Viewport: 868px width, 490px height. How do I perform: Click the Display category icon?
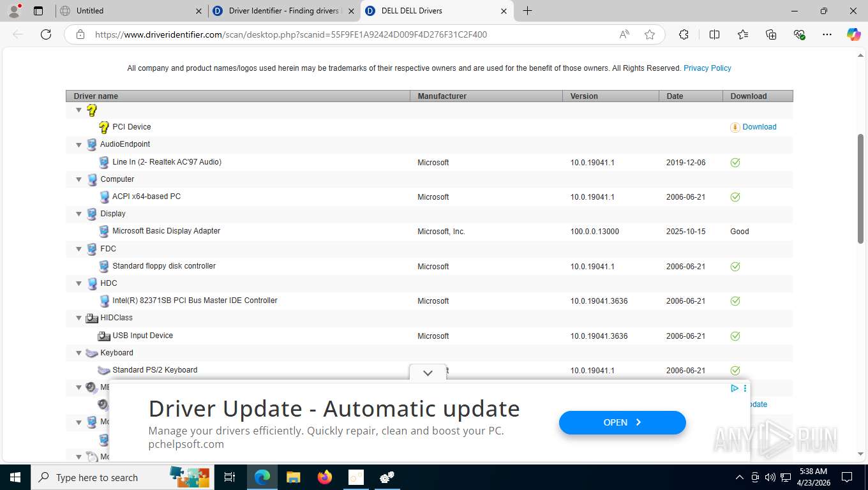click(x=92, y=214)
